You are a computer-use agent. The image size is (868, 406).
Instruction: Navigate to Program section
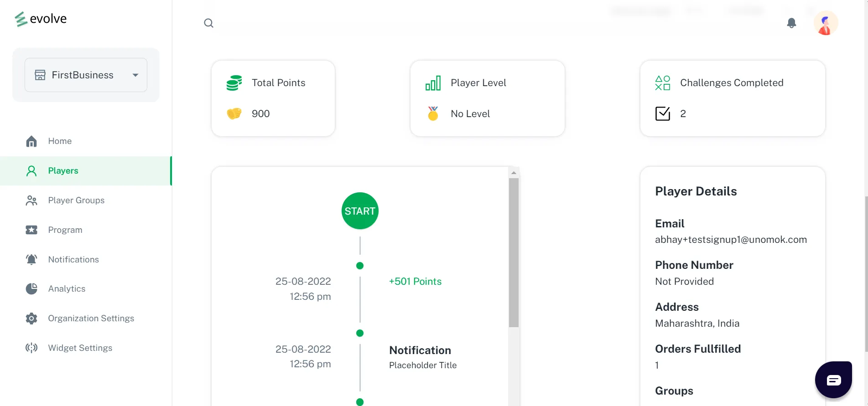click(x=65, y=230)
